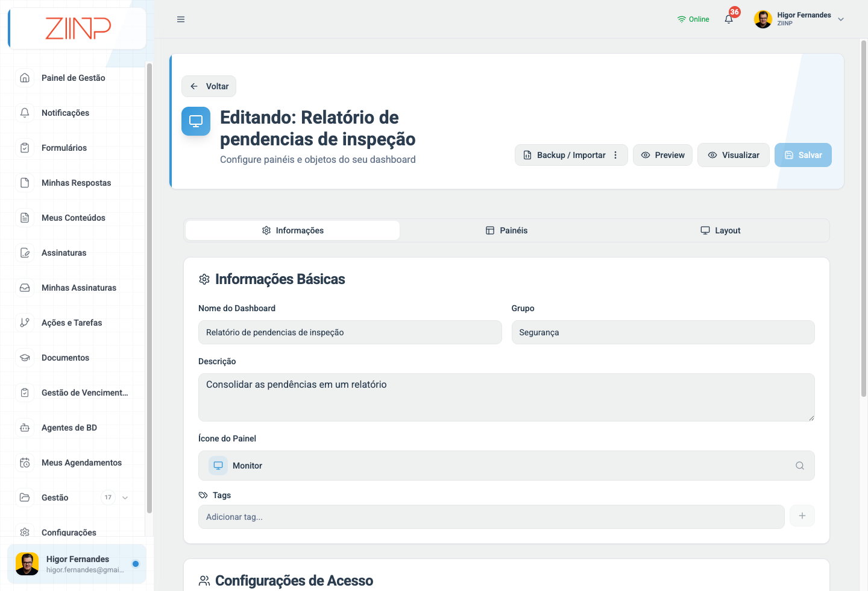Click the ZIINP logo
The image size is (868, 591).
(78, 28)
